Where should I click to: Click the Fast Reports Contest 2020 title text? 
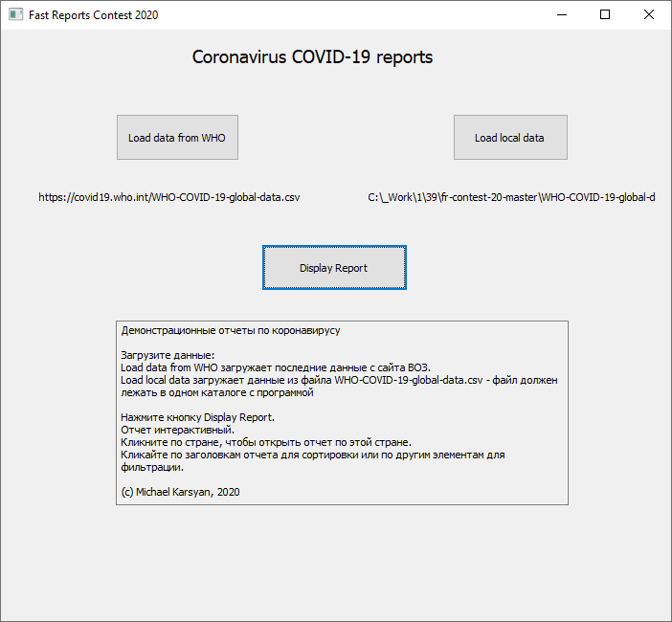94,15
